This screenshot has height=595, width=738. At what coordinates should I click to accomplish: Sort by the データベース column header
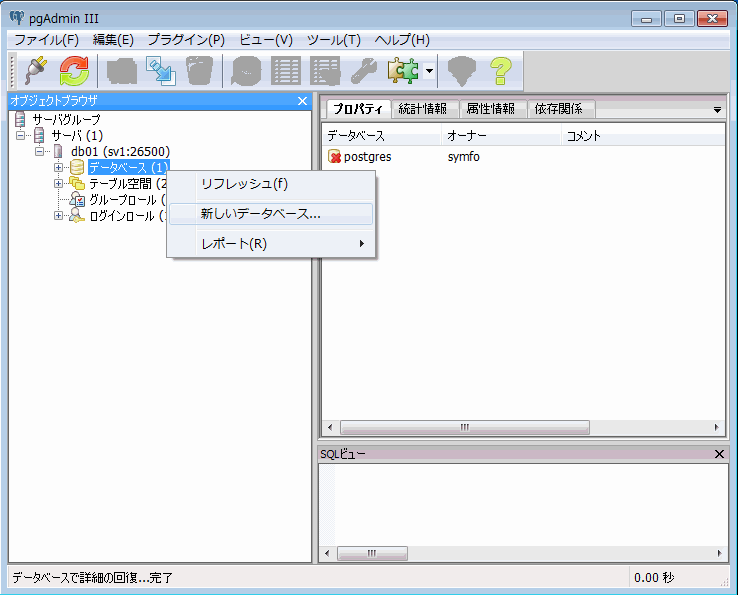point(382,136)
